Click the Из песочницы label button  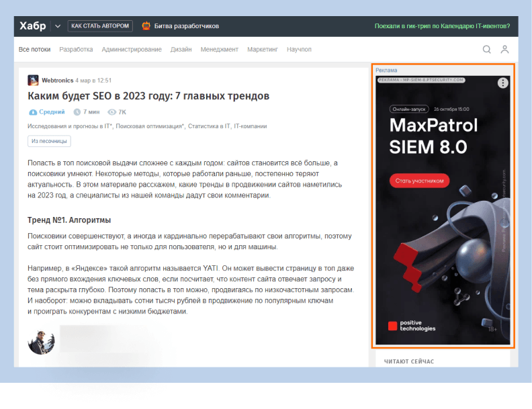click(49, 141)
